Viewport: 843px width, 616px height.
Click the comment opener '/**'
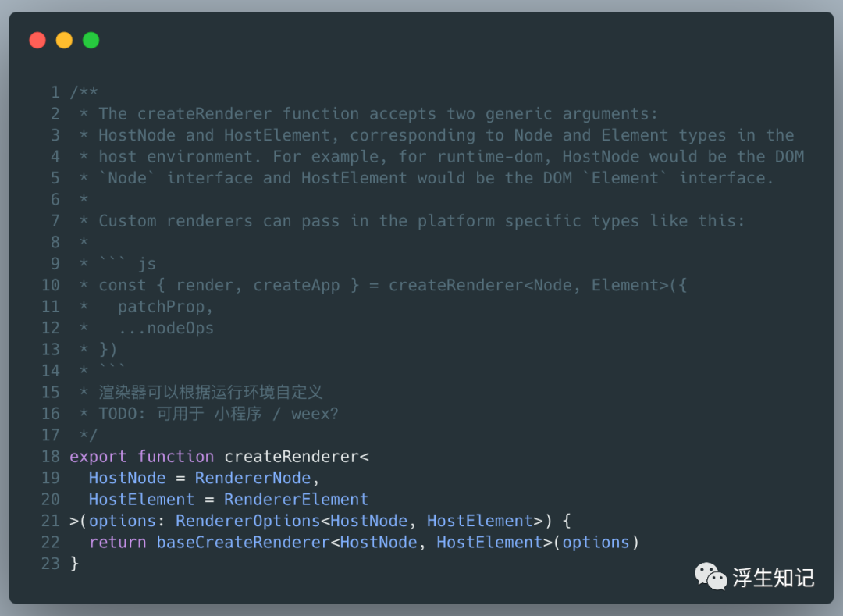[x=84, y=92]
